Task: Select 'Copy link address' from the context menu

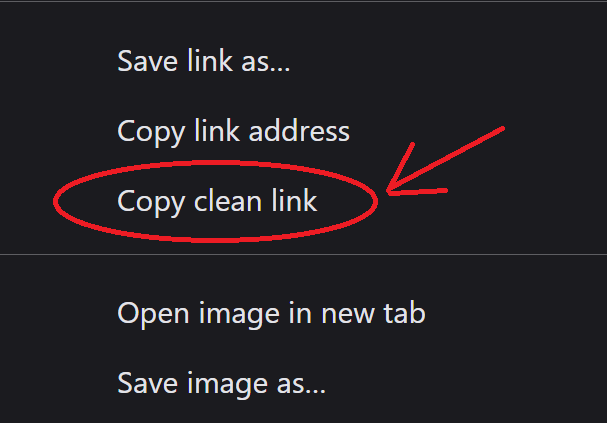Action: coord(304,131)
